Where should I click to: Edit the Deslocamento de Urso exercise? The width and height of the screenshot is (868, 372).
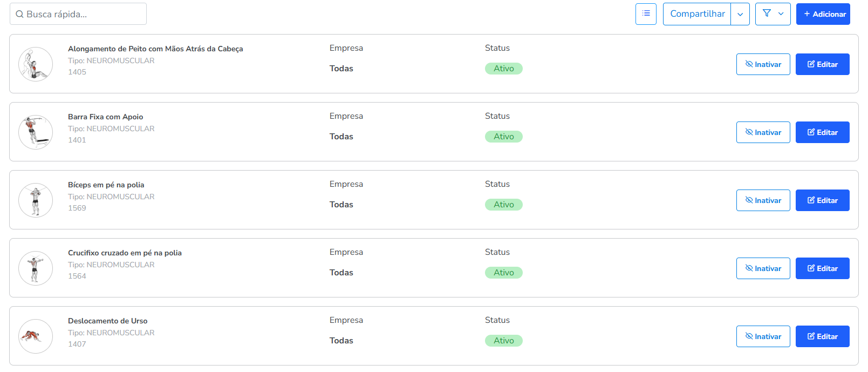click(x=822, y=336)
